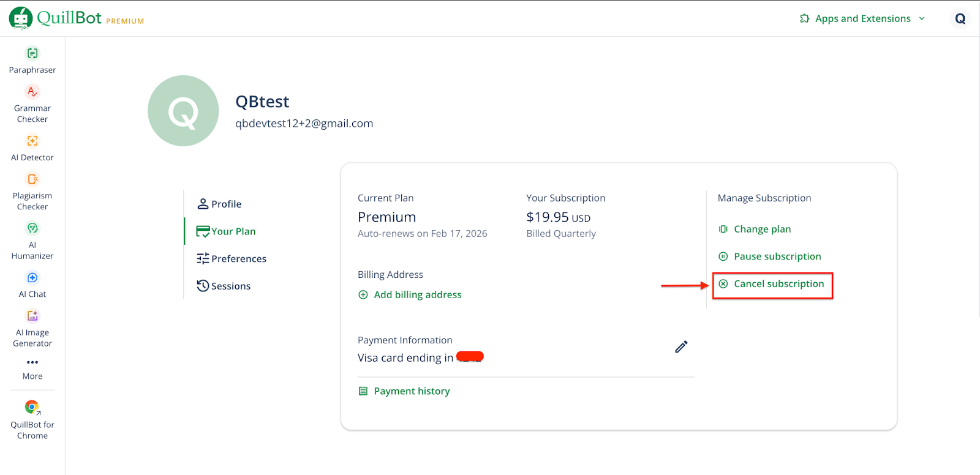Switch to the Profile tab
The height and width of the screenshot is (475, 980).
[x=219, y=204]
